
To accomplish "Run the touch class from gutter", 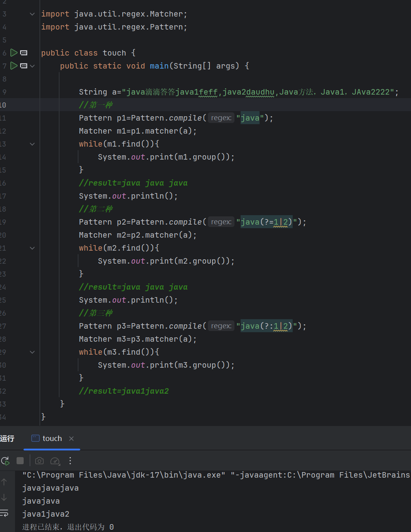I will 14,53.
